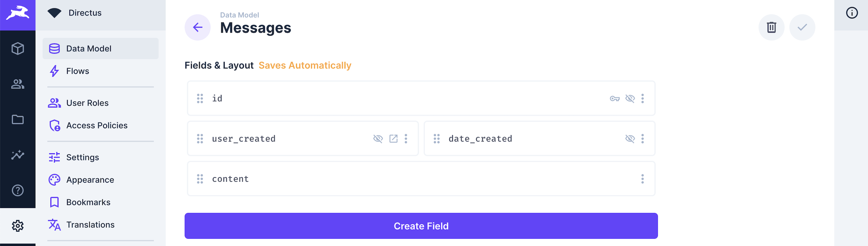Open the File Library module icon
This screenshot has width=868, height=246.
coord(18,120)
